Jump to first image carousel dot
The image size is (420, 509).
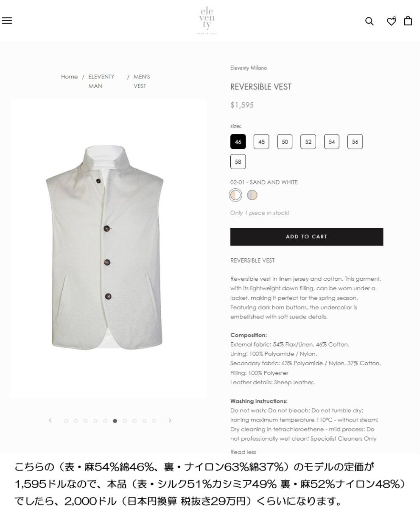[x=66, y=421]
